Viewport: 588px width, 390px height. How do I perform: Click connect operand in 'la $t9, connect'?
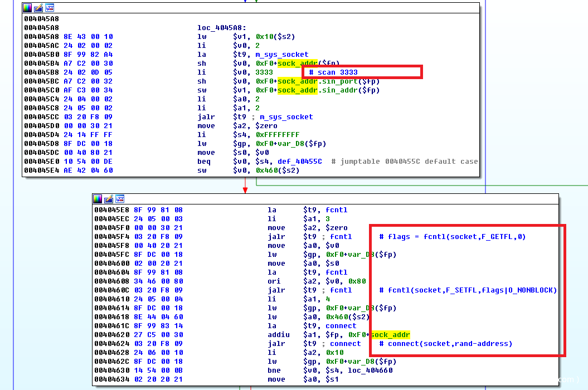(x=341, y=326)
